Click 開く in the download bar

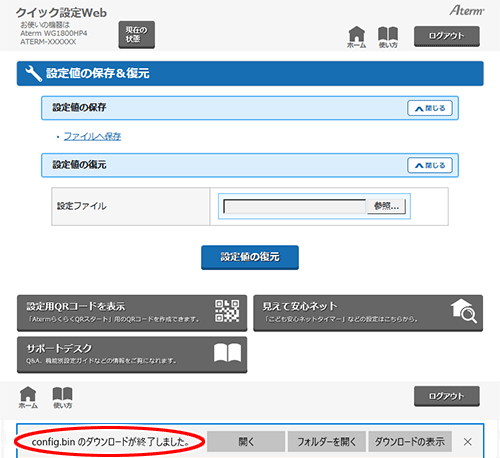pos(246,442)
